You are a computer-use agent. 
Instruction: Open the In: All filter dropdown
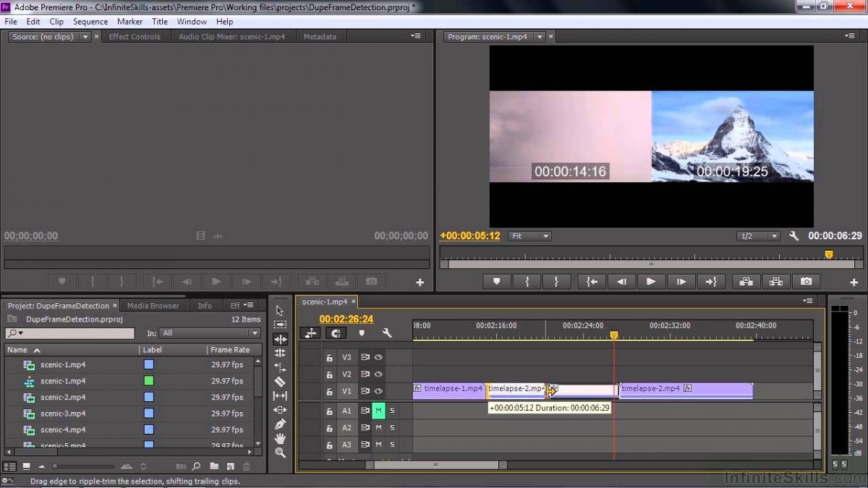(x=210, y=333)
